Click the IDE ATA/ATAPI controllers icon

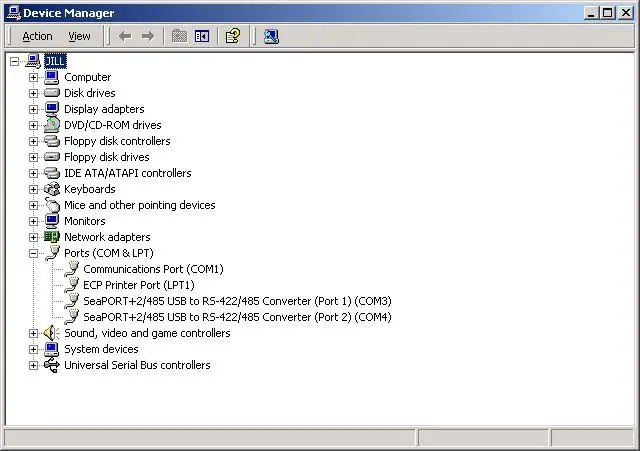pyautogui.click(x=52, y=173)
